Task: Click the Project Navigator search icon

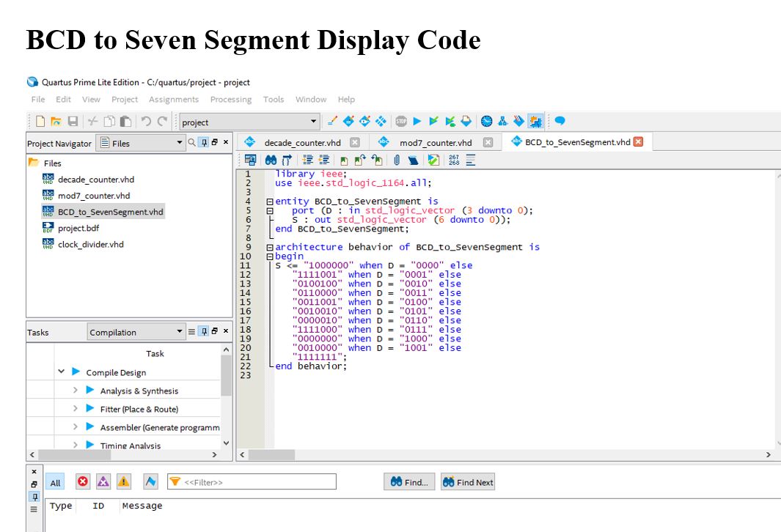Action: [x=191, y=142]
